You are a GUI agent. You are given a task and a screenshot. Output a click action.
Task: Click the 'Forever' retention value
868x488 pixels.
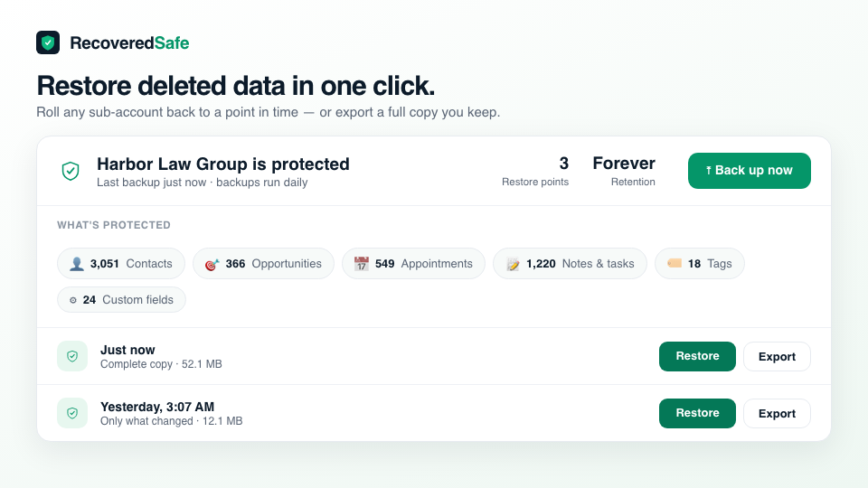pyautogui.click(x=624, y=164)
